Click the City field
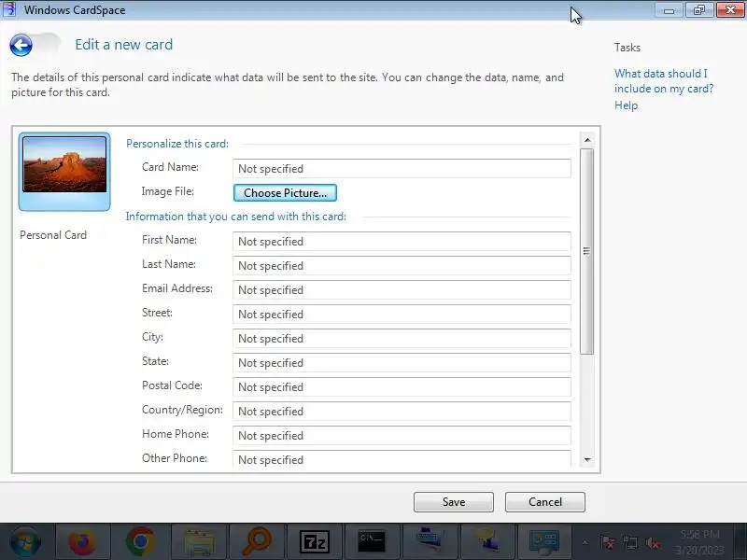Image resolution: width=747 pixels, height=560 pixels. [402, 339]
